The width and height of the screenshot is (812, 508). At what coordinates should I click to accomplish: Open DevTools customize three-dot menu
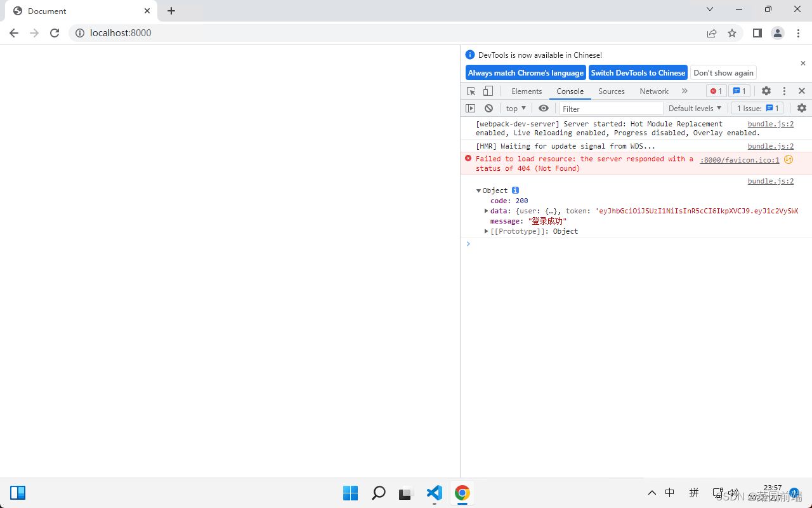click(784, 91)
